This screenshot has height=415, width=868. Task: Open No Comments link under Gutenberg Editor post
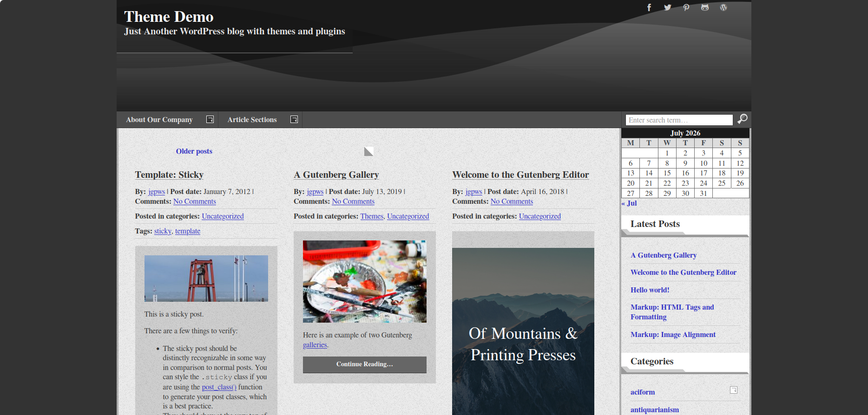[x=512, y=201]
